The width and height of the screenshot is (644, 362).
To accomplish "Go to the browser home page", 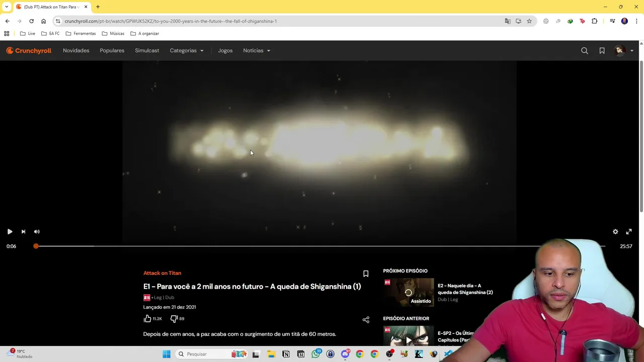I will coord(43,21).
